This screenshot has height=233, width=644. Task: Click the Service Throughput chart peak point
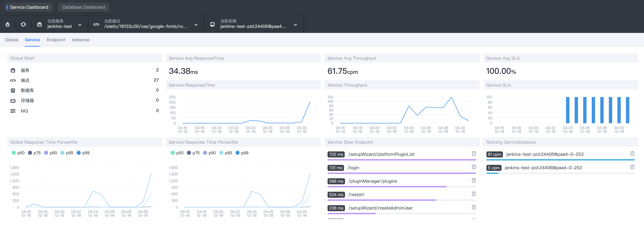(452, 97)
